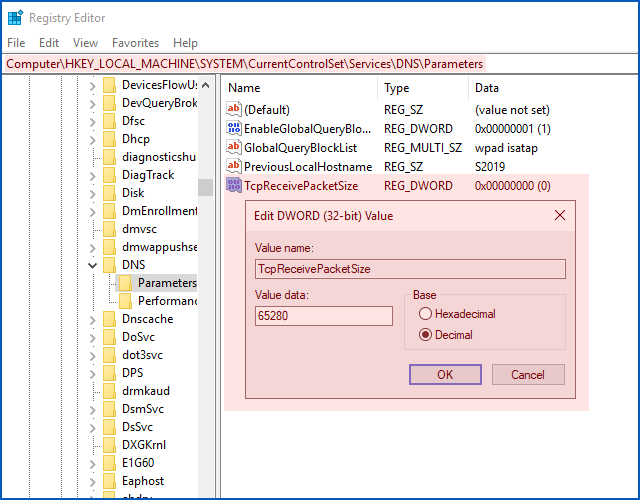640x500 pixels.
Task: Click the DoSvc folder icon
Action: (109, 337)
